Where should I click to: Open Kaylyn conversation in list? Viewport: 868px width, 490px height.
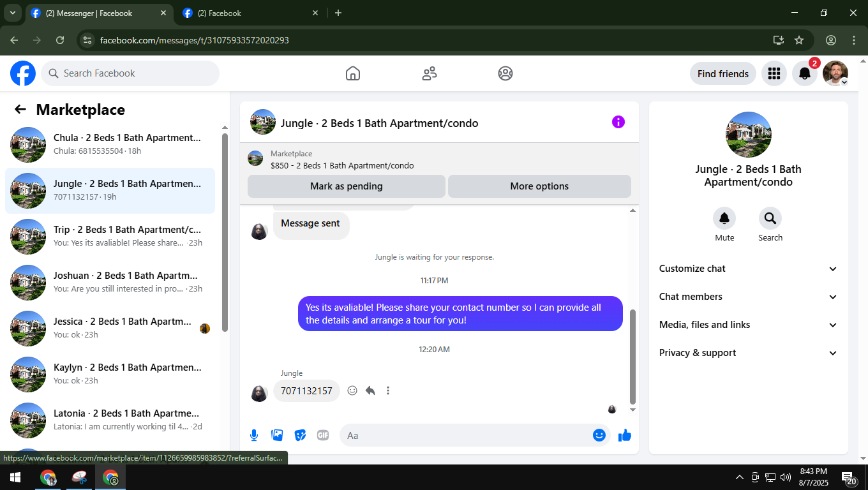click(x=110, y=375)
